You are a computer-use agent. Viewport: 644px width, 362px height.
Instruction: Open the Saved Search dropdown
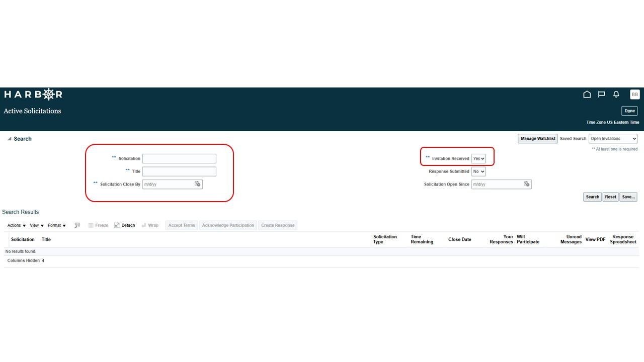613,139
